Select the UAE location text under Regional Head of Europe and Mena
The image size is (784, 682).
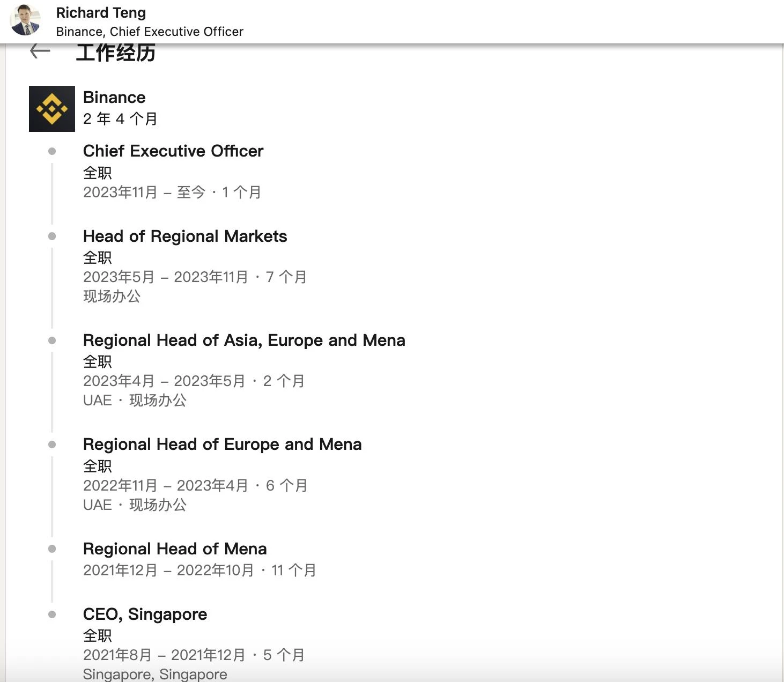pos(97,505)
